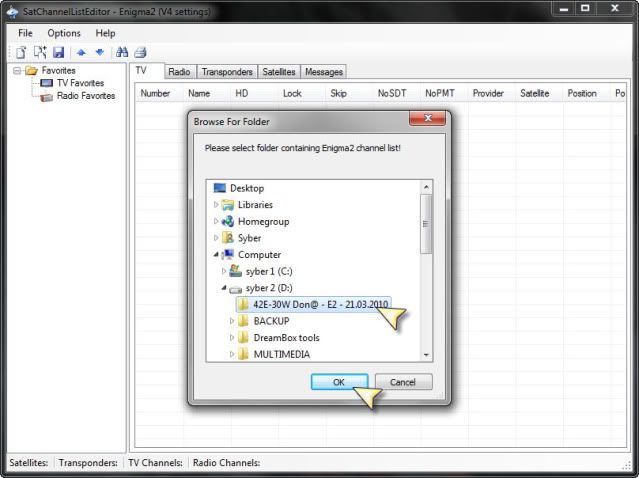
Task: Switch to the Transponders tab
Action: click(227, 72)
